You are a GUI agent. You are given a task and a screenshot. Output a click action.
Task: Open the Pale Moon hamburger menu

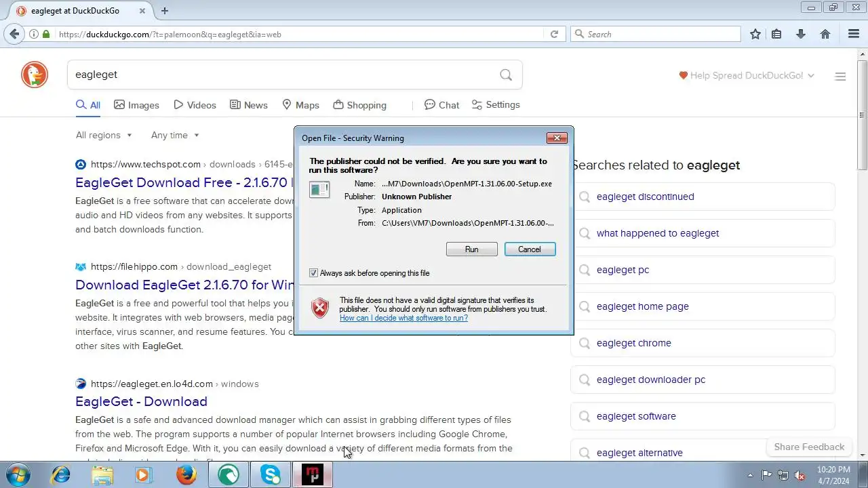click(854, 34)
